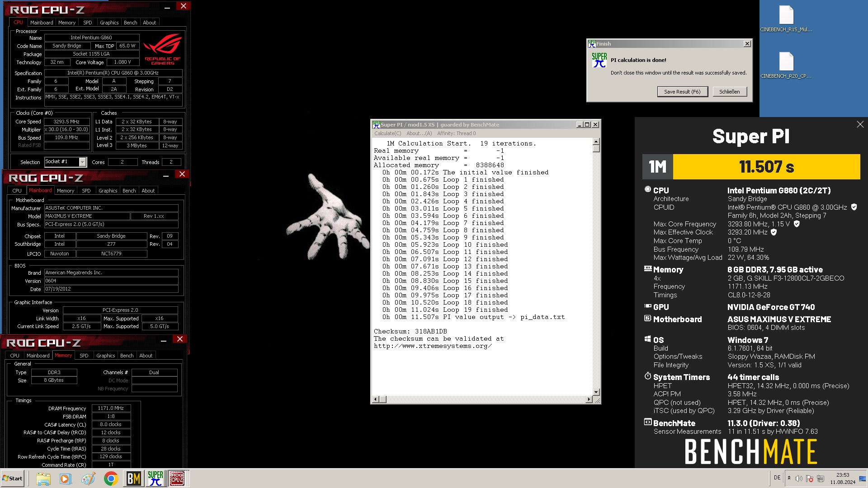
Task: Click the Schließen button
Action: pos(730,92)
